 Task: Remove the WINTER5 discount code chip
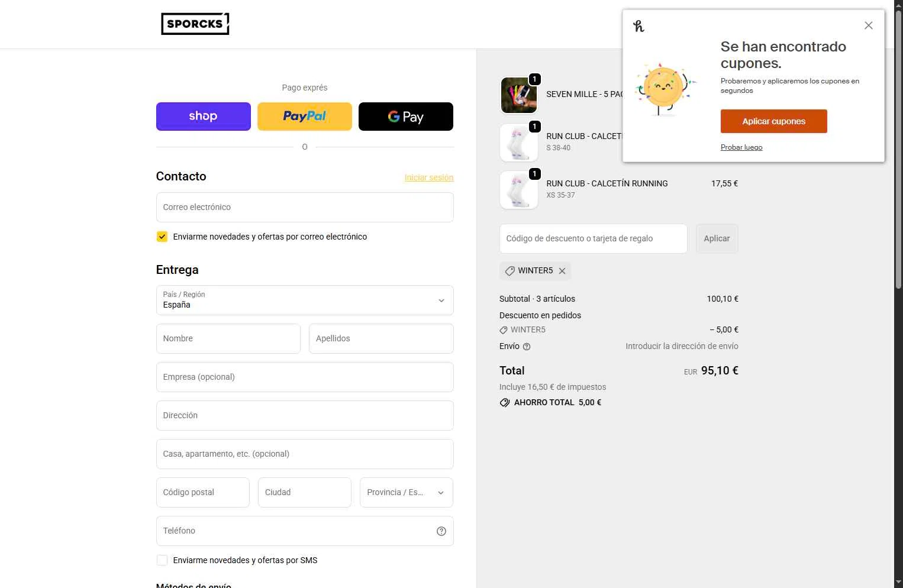(x=562, y=271)
